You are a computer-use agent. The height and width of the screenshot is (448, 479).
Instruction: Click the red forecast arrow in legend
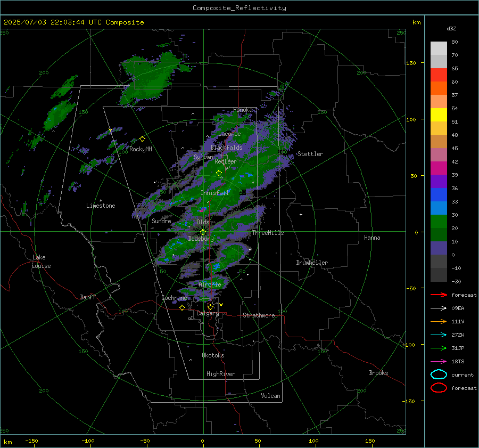point(439,295)
